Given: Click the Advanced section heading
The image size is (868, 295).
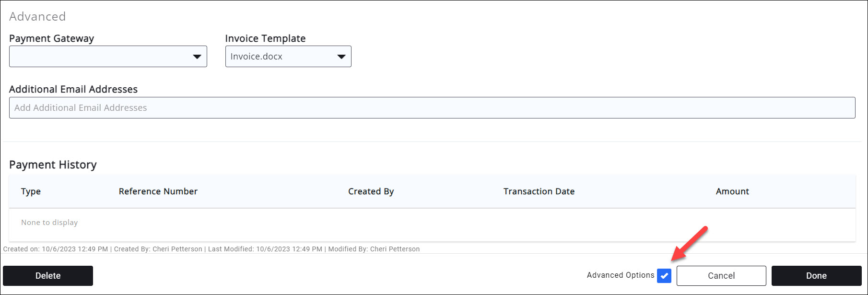Looking at the screenshot, I should (x=37, y=16).
